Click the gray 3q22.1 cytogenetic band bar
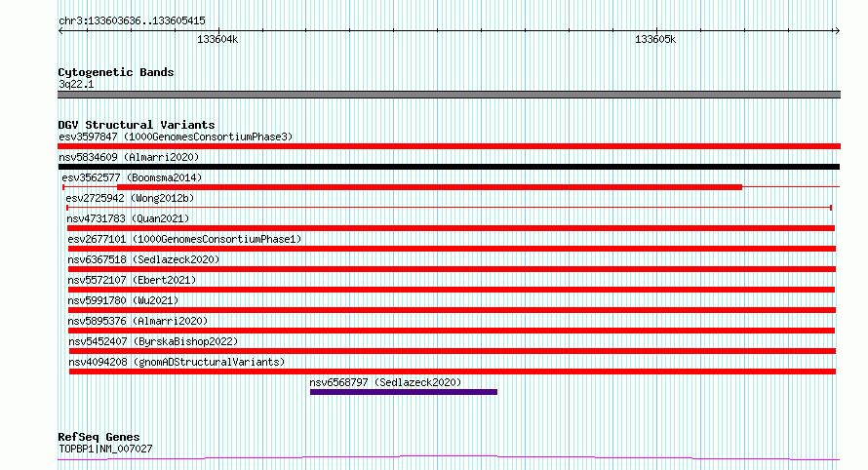The image size is (868, 470). point(449,95)
